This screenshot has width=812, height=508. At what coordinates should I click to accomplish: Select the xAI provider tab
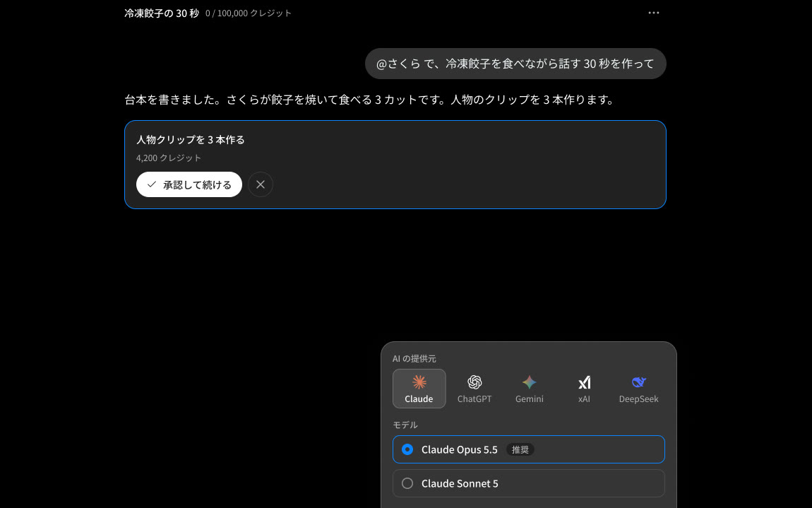584,389
